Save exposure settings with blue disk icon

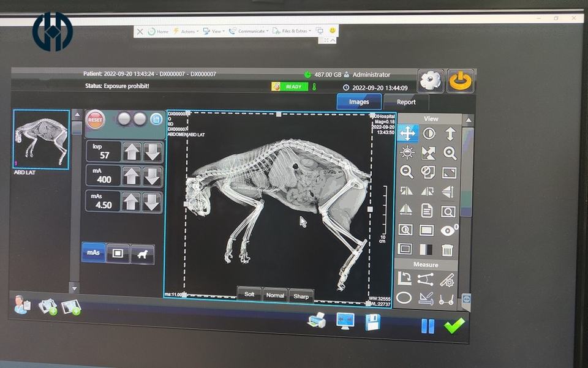click(156, 119)
